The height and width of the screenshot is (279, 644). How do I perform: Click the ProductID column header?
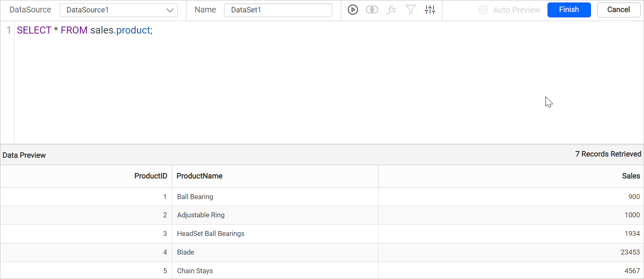click(x=150, y=176)
